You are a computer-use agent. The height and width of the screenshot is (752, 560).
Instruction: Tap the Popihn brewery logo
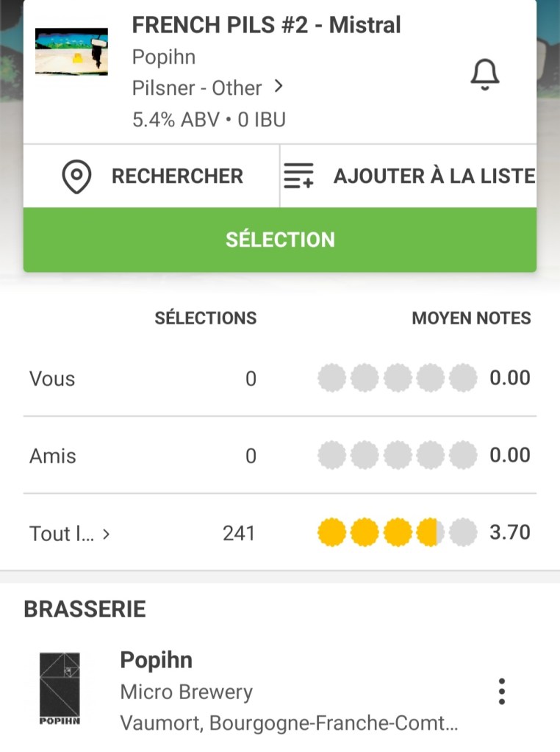(60, 689)
